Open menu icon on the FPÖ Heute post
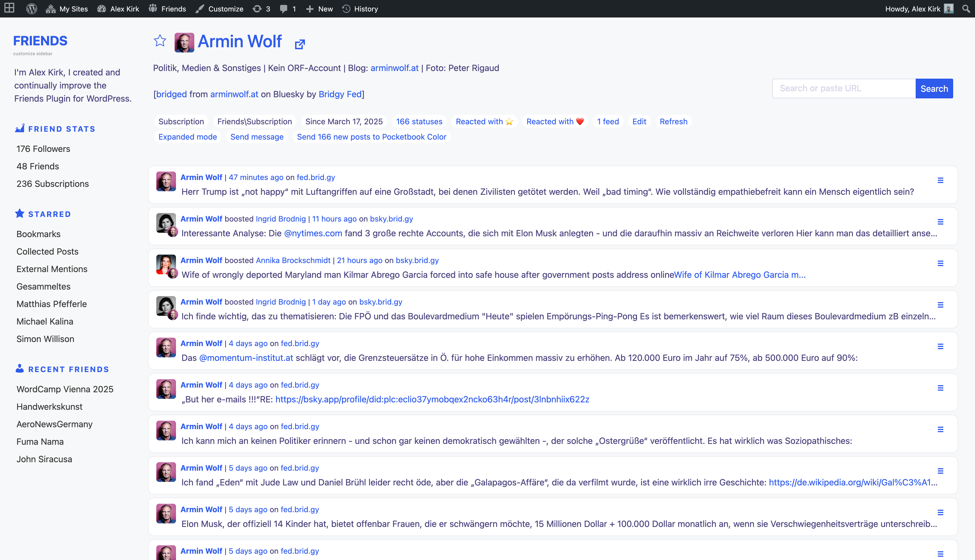 pos(940,305)
